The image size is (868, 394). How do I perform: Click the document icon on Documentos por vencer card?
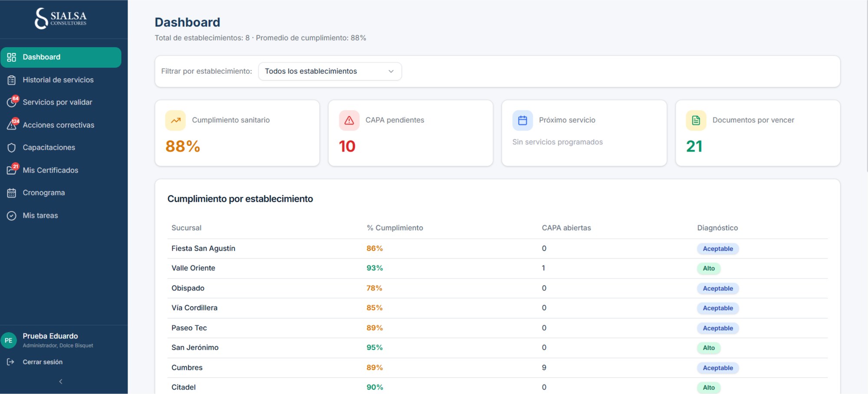696,120
